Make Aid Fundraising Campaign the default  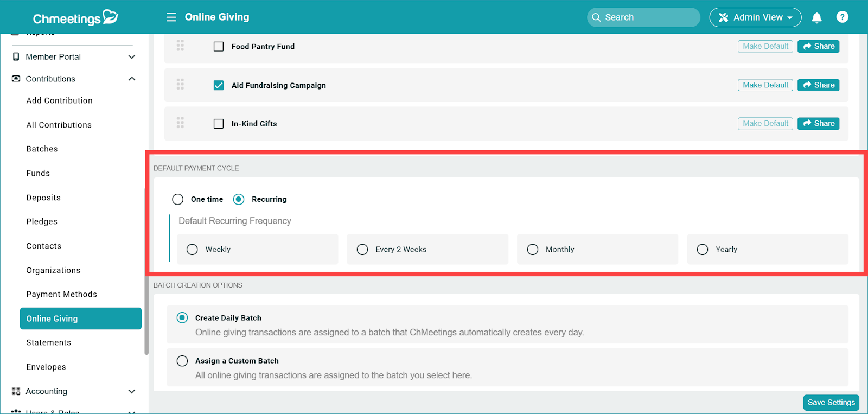(x=765, y=85)
